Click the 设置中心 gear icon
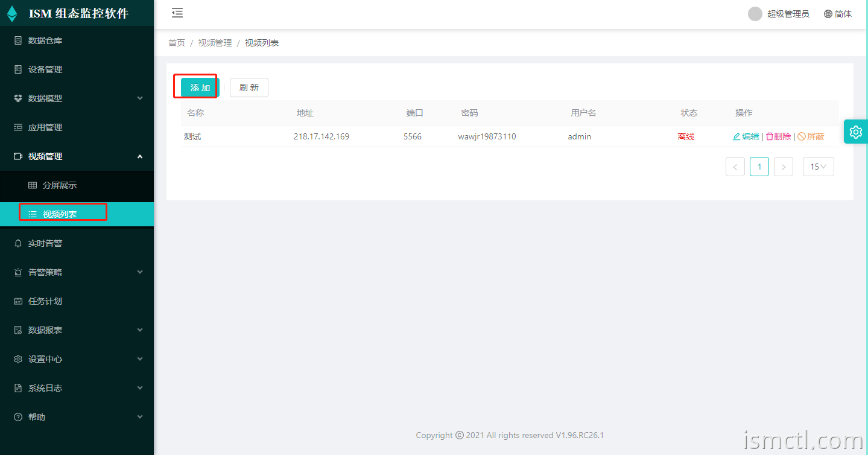Screen dimensions: 868x455 click(x=18, y=359)
